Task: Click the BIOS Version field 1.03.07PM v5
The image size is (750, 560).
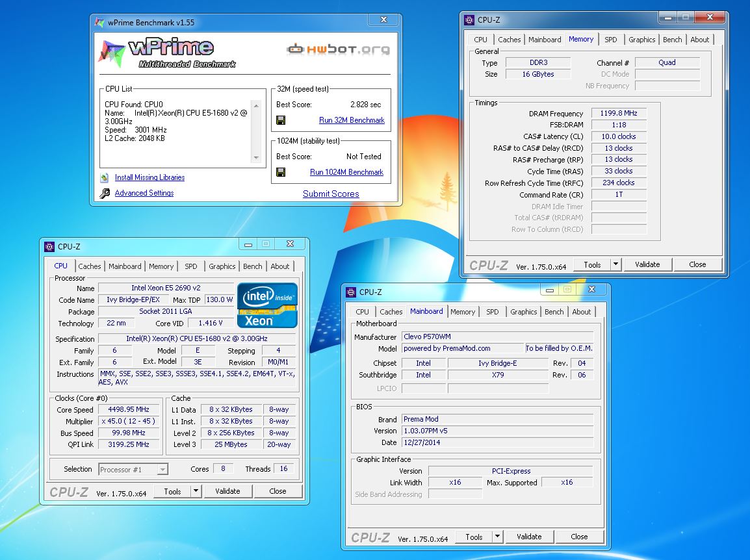Action: [x=497, y=431]
